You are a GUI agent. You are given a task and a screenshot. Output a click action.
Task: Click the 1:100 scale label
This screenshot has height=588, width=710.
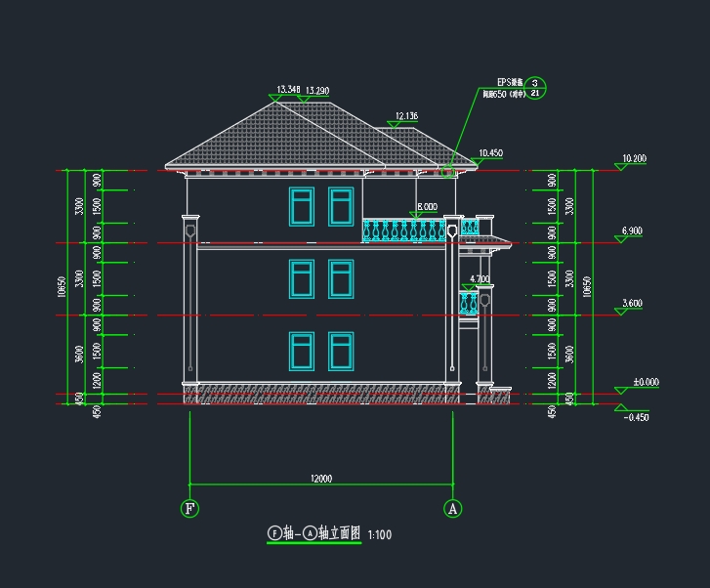point(380,535)
